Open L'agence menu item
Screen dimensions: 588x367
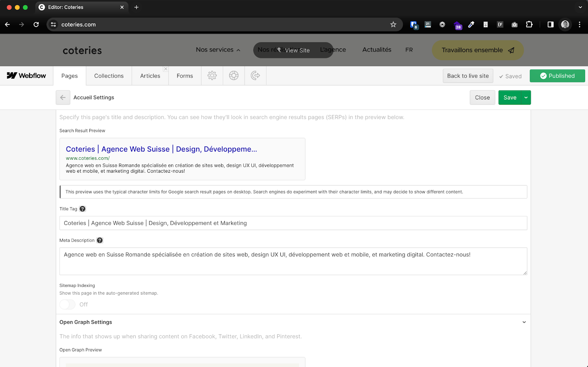[x=333, y=50]
